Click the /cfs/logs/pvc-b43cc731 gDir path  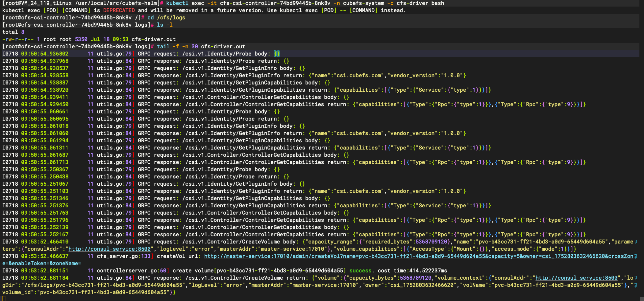pos(103,285)
